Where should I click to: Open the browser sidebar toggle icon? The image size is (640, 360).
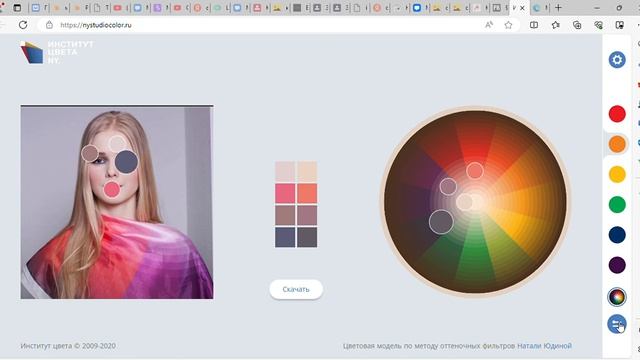tap(620, 25)
